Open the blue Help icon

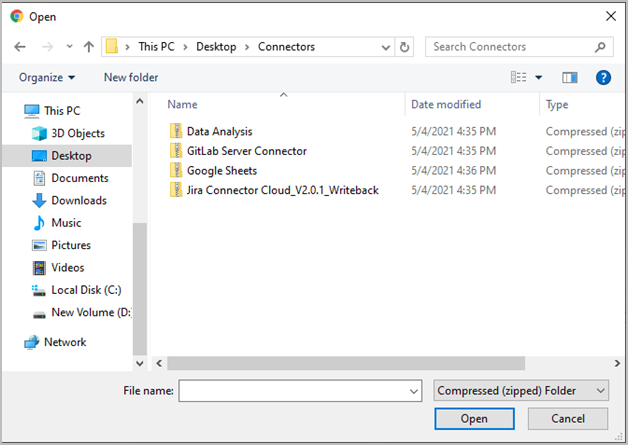[603, 77]
